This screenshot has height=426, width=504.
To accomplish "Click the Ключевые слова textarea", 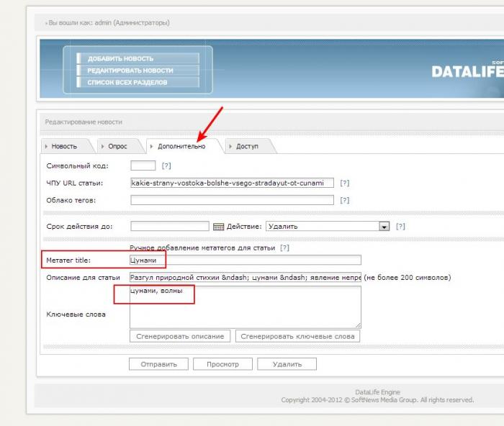I will click(246, 307).
